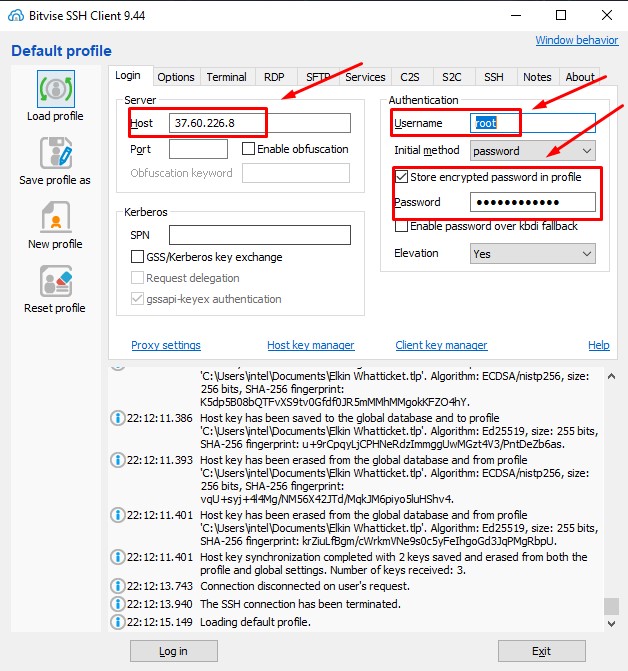628x671 pixels.
Task: Open the Initial method dropdown
Action: click(532, 150)
